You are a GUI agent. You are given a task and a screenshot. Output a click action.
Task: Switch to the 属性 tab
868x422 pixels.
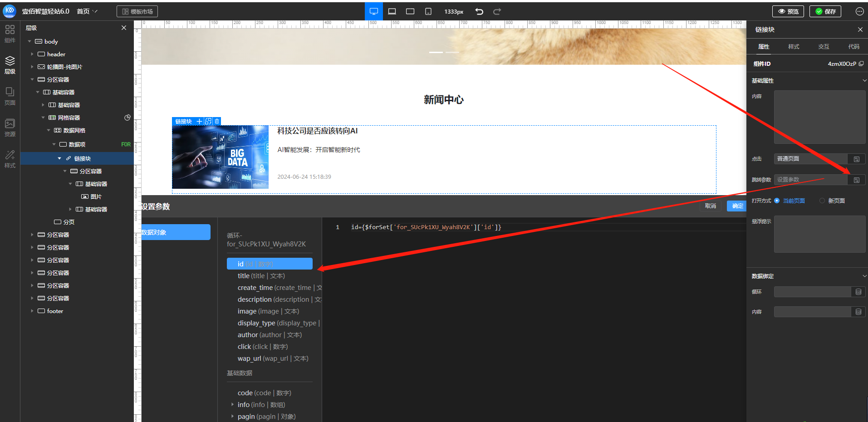pyautogui.click(x=764, y=46)
